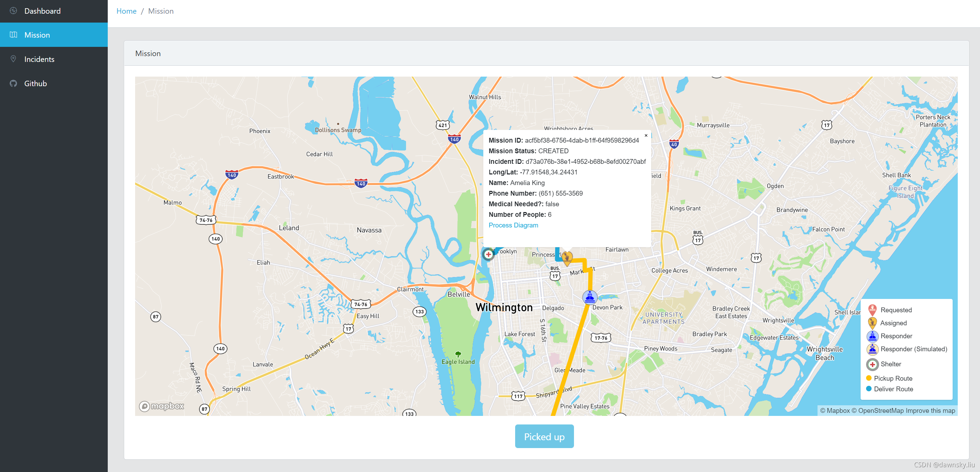Click the Responder legend boat icon
This screenshot has width=980, height=472.
coord(872,336)
